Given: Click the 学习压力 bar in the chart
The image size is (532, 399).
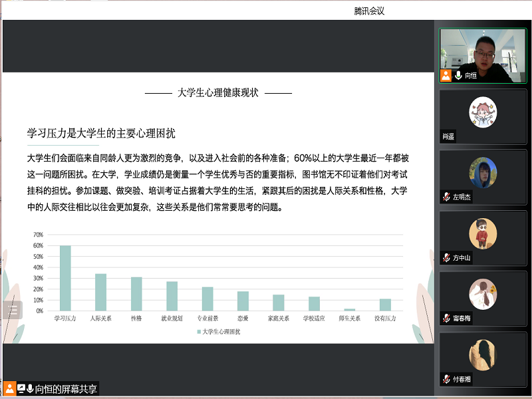Looking at the screenshot, I should 65,278.
